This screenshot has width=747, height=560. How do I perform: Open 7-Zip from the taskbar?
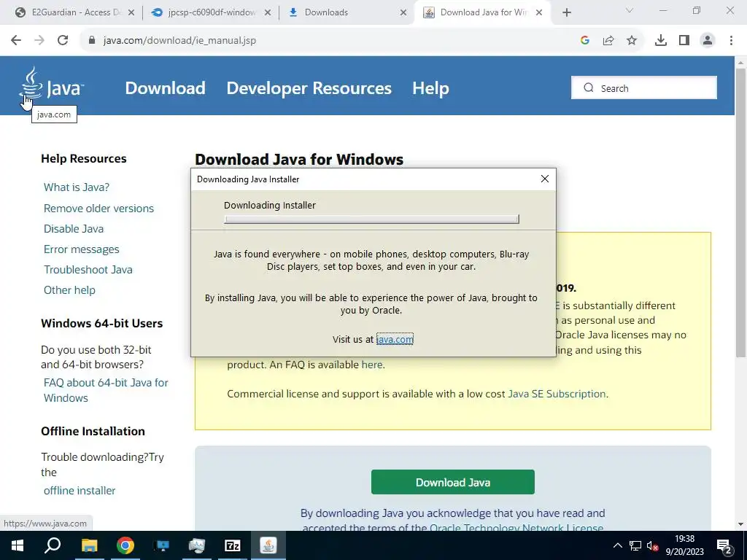click(233, 545)
